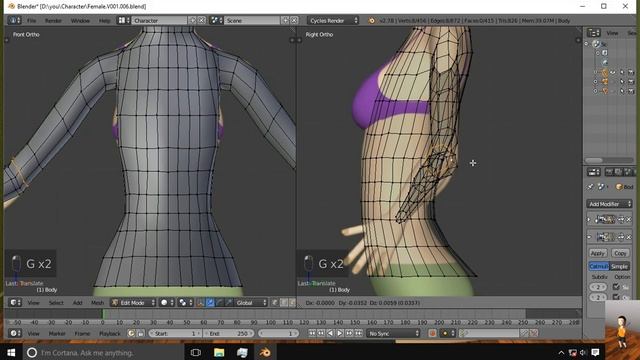Toggle the frame range lock icon
This screenshot has width=640, height=360.
(x=140, y=333)
